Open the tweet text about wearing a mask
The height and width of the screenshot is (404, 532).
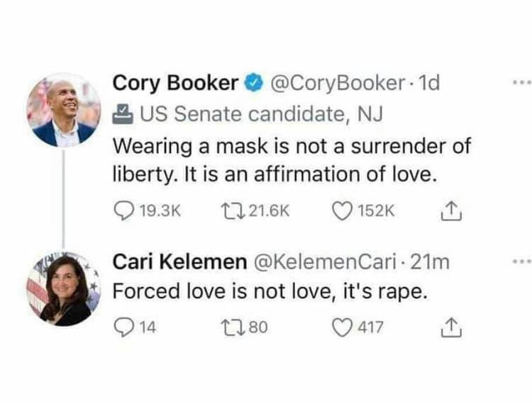pyautogui.click(x=291, y=159)
